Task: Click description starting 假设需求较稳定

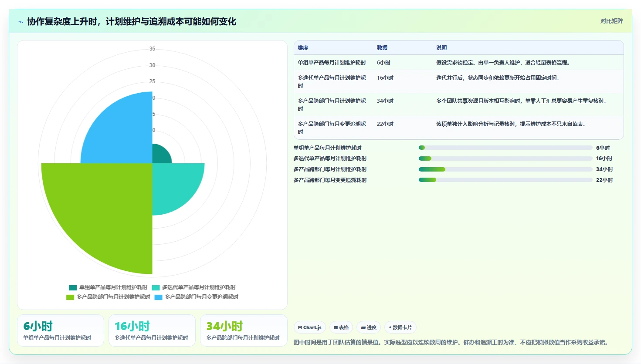Action: pyautogui.click(x=504, y=63)
